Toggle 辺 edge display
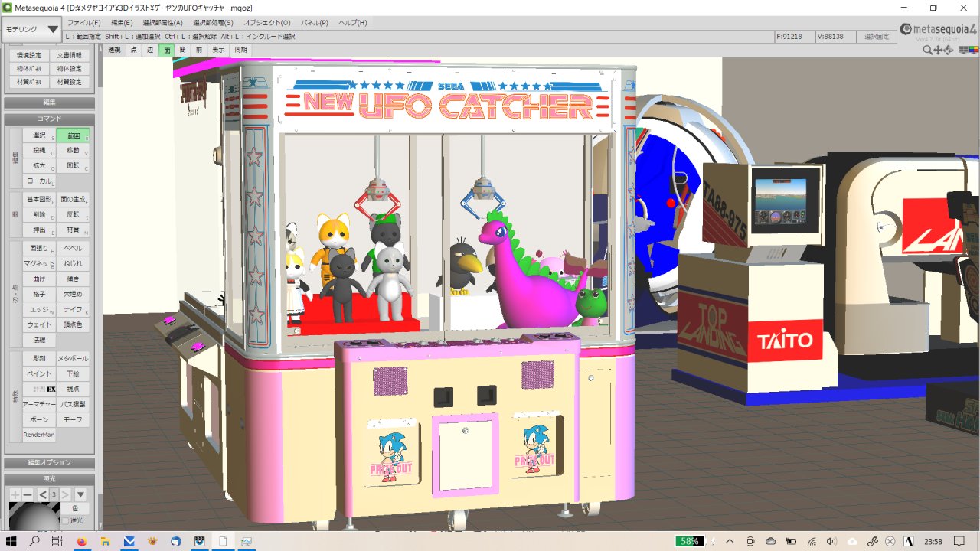980x551 pixels. click(150, 50)
